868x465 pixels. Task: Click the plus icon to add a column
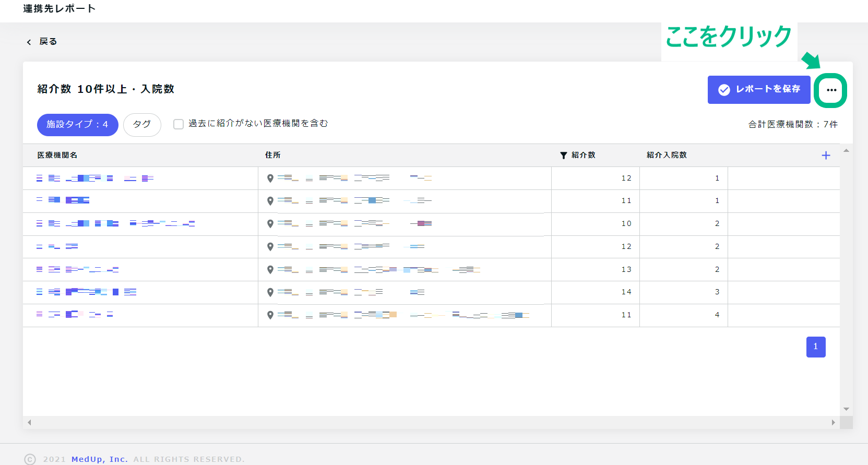(826, 155)
